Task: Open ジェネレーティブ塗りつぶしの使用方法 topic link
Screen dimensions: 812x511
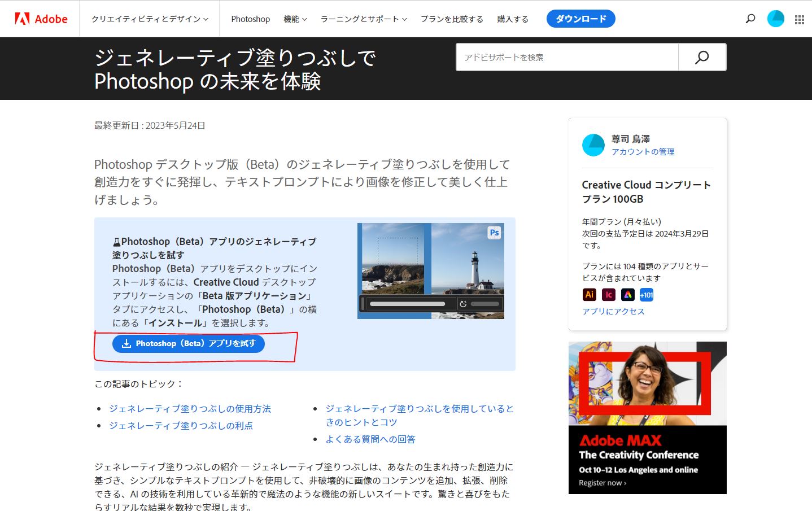Action: (x=190, y=409)
